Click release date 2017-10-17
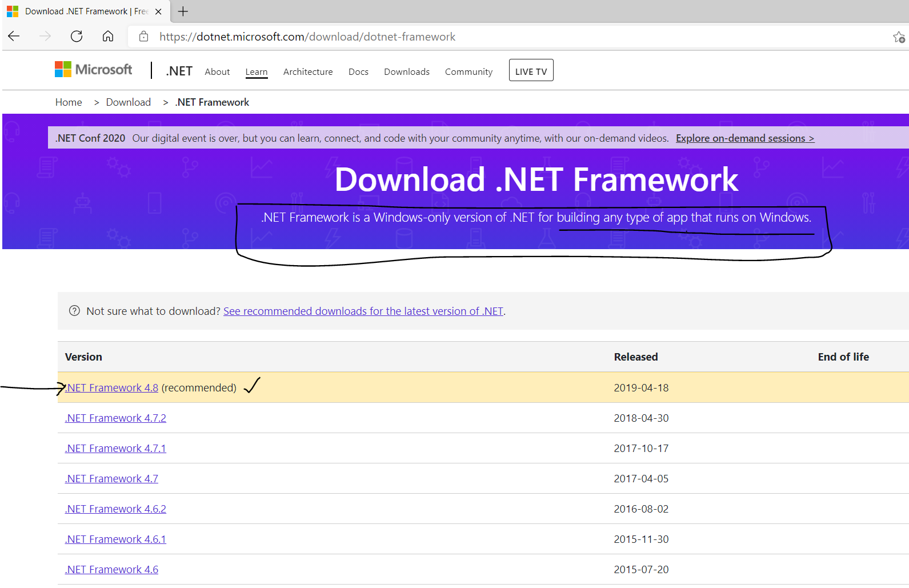This screenshot has width=909, height=588. (641, 448)
